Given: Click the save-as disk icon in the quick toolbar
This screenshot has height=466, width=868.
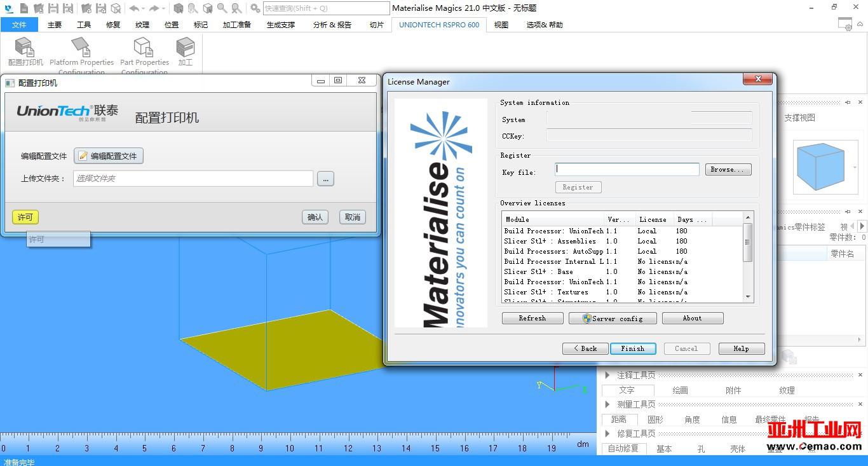Looking at the screenshot, I should click(x=68, y=8).
